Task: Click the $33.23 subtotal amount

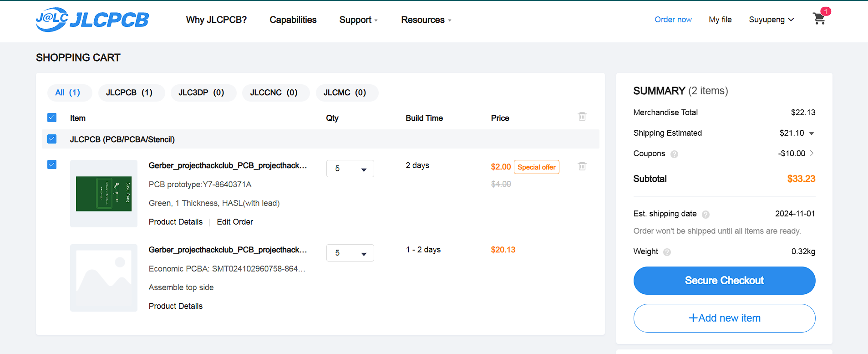Action: click(801, 179)
